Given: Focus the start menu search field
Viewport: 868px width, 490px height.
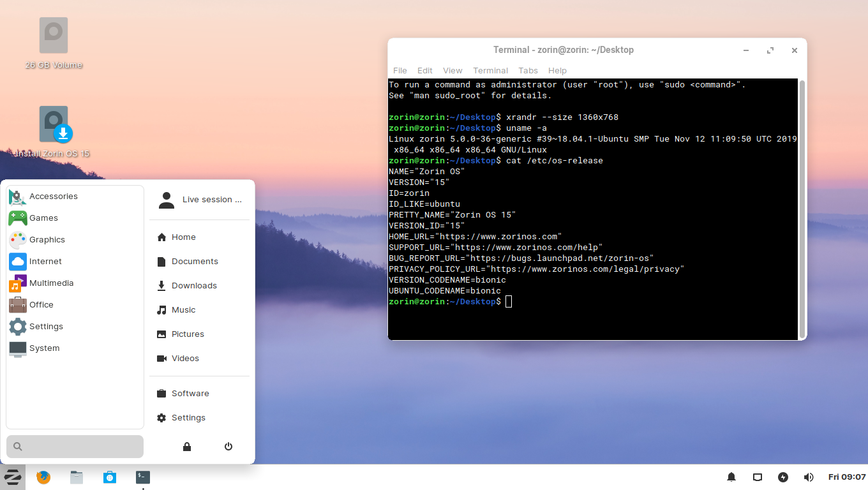Looking at the screenshot, I should [x=75, y=447].
